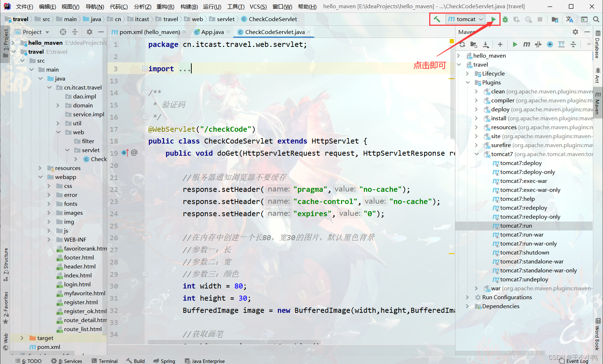Open Project Structure icon
The width and height of the screenshot is (603, 364).
(x=555, y=19)
